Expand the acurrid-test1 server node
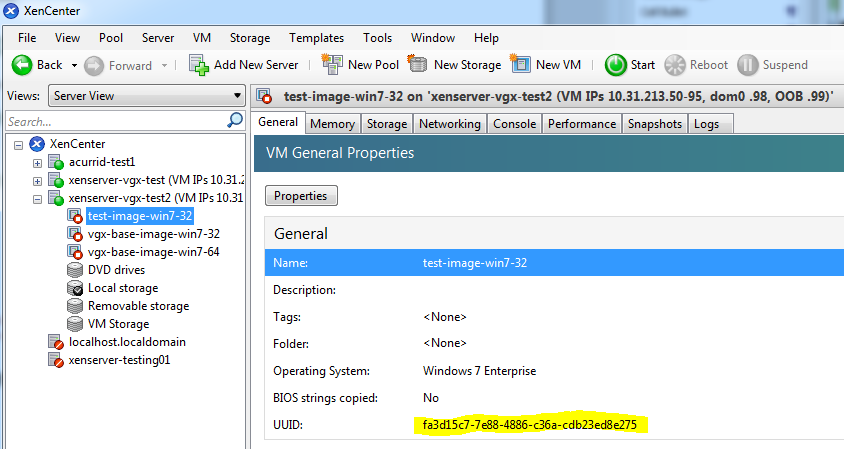This screenshot has height=449, width=844. [x=37, y=162]
